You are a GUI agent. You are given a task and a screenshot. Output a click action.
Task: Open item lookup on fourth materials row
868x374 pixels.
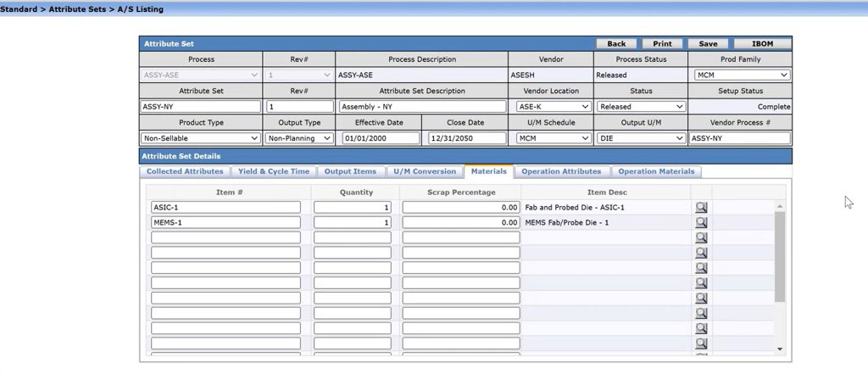click(x=701, y=253)
